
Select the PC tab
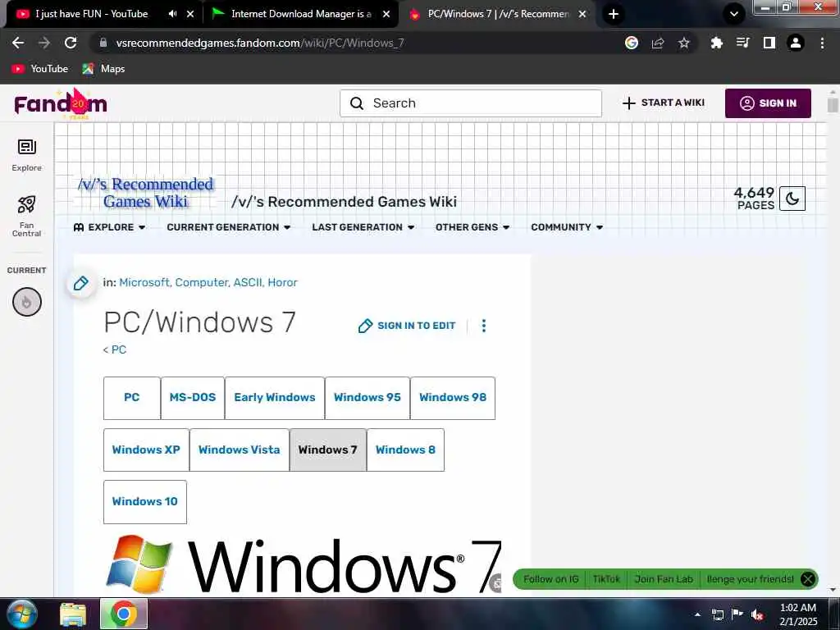[132, 398]
